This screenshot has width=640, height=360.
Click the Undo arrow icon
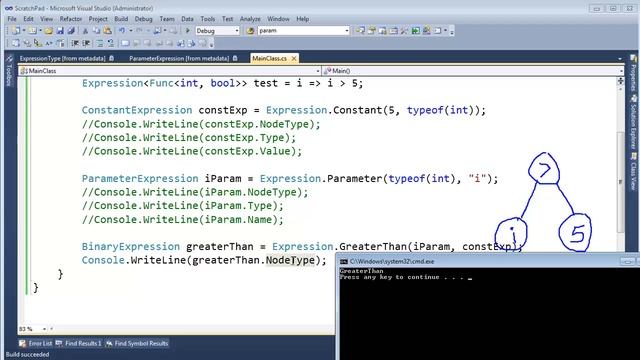click(x=122, y=31)
